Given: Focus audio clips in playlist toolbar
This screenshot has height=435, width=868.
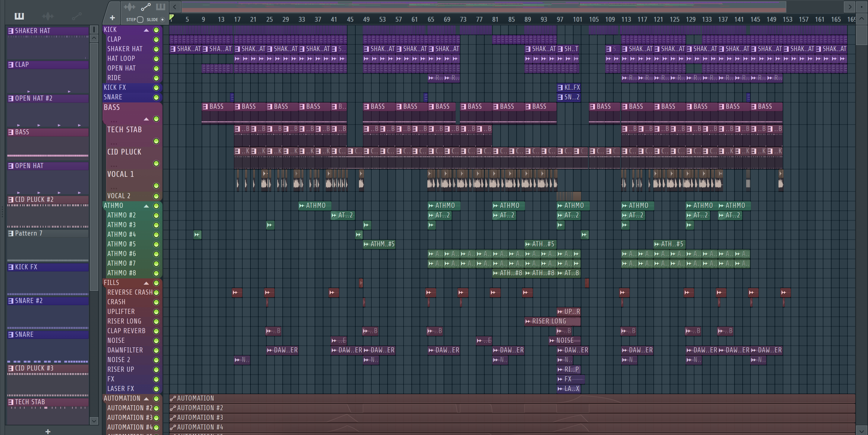Looking at the screenshot, I should click(129, 7).
